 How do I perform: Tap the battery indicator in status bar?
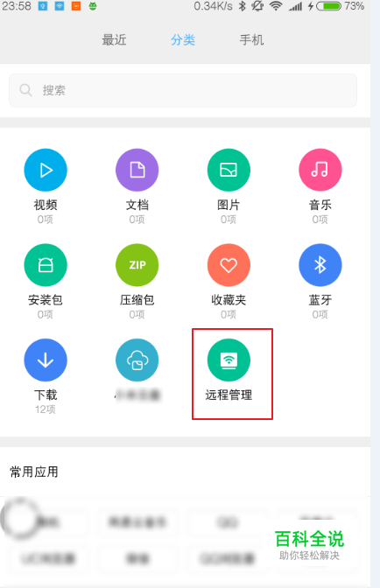[328, 6]
